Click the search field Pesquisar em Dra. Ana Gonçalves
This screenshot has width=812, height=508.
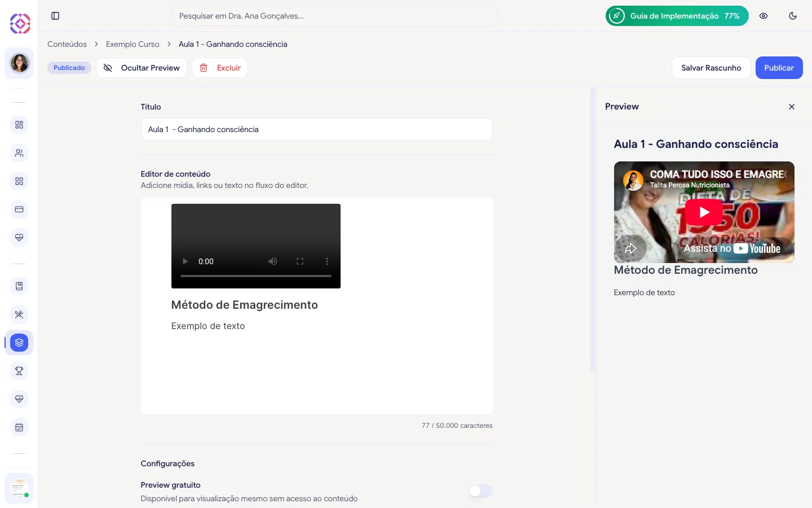(x=334, y=16)
